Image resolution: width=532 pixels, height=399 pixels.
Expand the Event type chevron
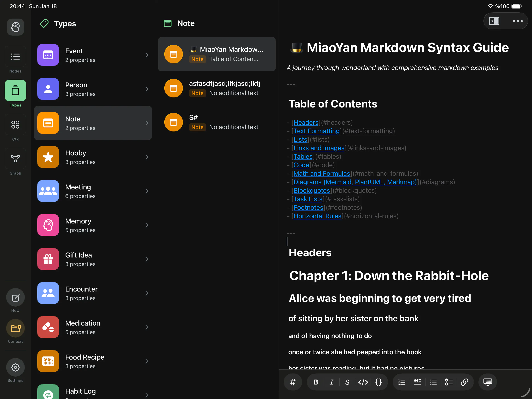click(147, 55)
